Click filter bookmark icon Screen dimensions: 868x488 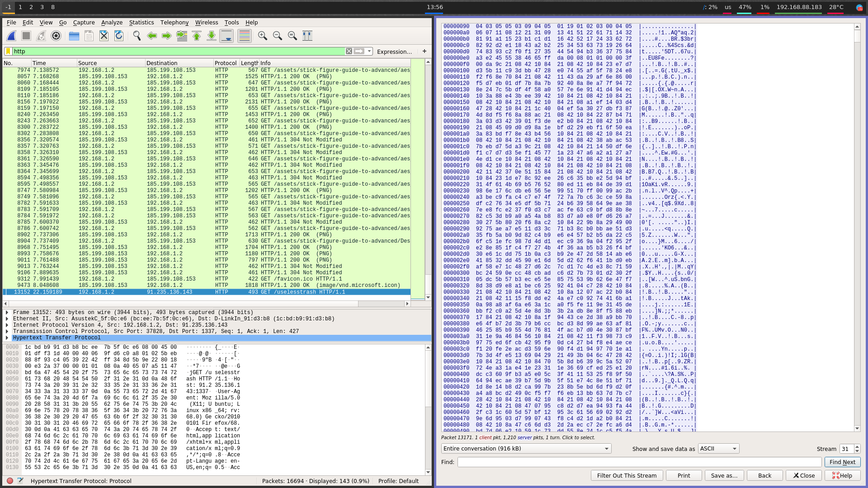coord(8,51)
